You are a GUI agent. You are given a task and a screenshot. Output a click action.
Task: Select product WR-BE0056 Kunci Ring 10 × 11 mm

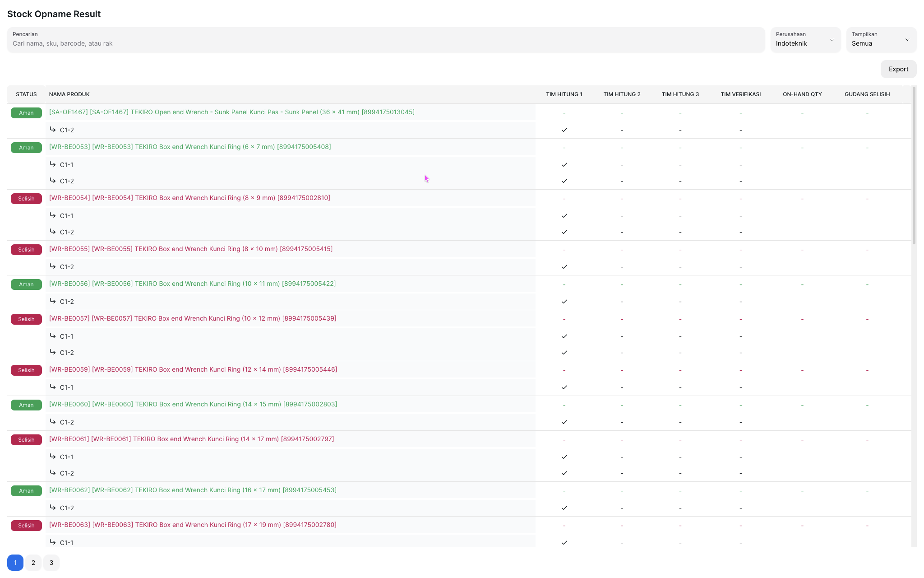pos(192,284)
